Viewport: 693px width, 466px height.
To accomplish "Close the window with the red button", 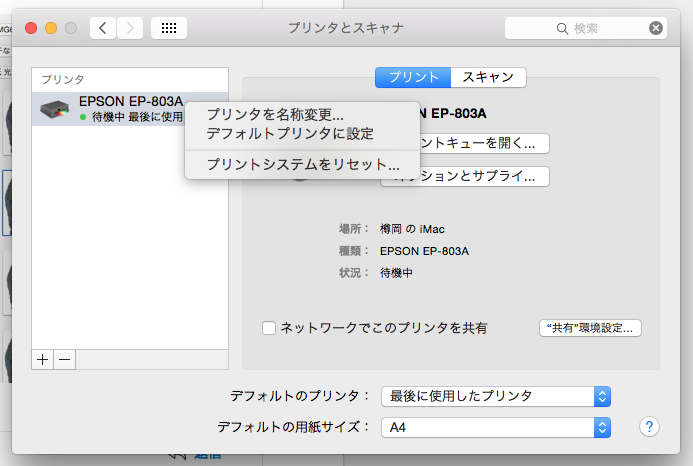I will coord(31,28).
